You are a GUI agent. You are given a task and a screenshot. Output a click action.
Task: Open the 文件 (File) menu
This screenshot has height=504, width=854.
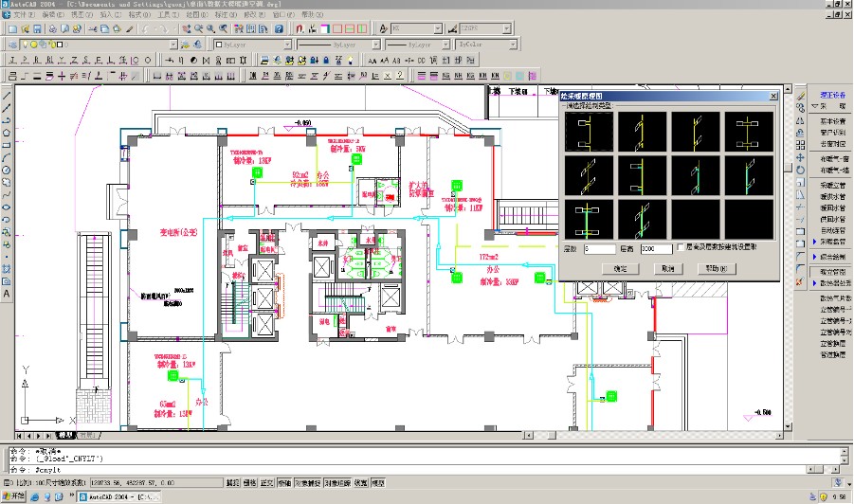[19, 15]
